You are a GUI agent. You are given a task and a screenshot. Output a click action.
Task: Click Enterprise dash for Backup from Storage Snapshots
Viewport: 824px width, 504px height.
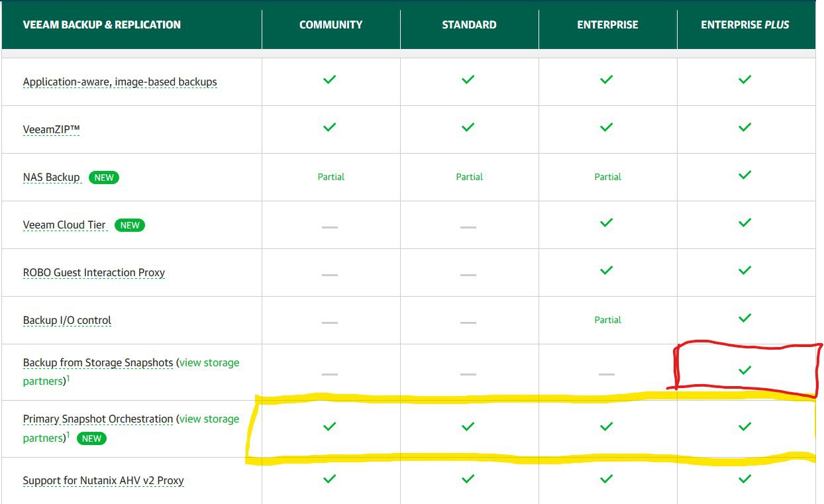tap(607, 374)
